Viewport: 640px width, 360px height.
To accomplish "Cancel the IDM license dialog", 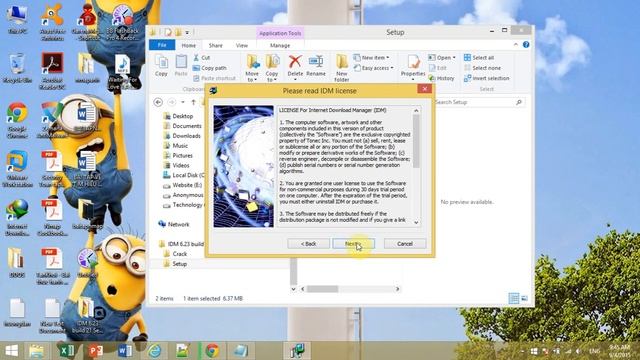I will pyautogui.click(x=405, y=244).
